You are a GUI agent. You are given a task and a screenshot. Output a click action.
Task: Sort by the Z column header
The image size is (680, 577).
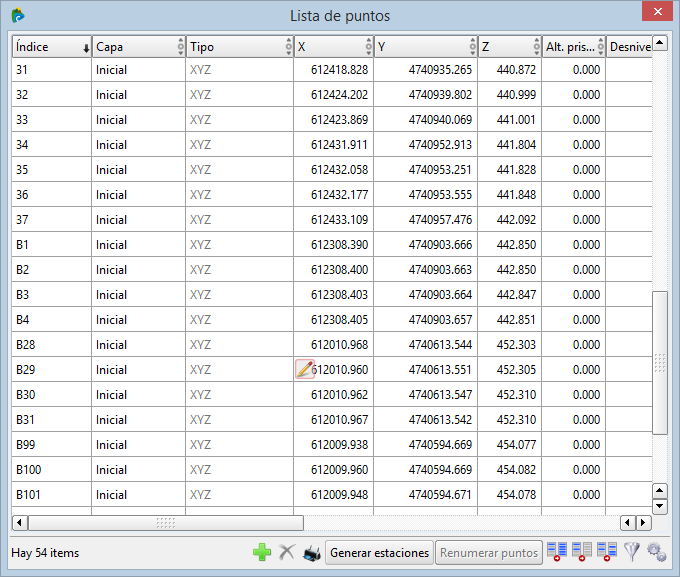pos(510,46)
